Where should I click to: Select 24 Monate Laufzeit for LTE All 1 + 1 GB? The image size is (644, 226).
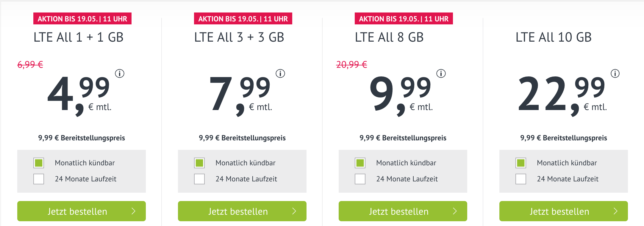point(39,179)
